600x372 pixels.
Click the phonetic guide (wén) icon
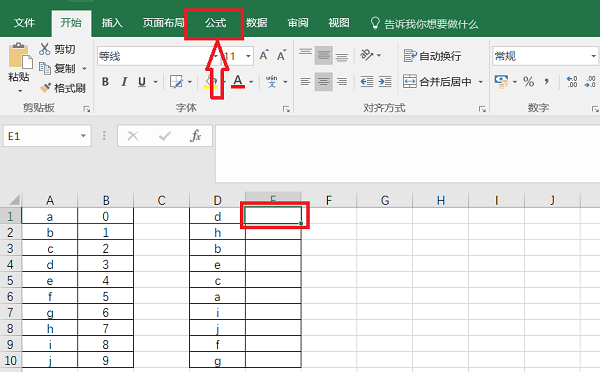[x=272, y=82]
